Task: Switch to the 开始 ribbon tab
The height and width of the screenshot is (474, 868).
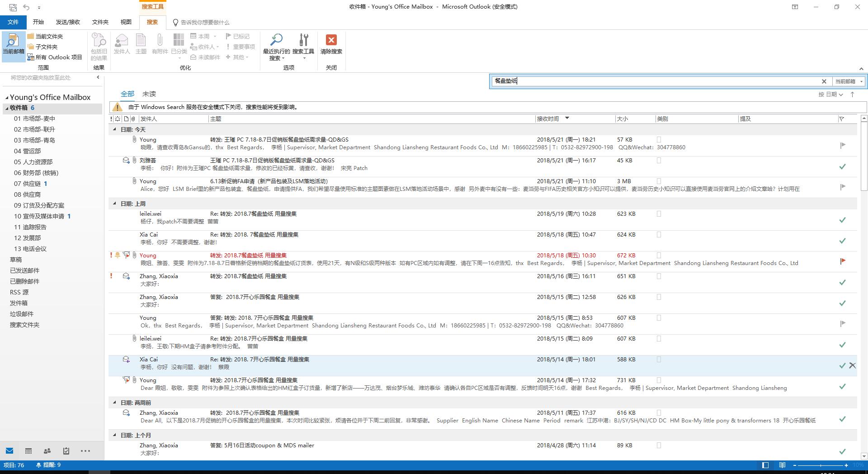Action: (x=38, y=22)
